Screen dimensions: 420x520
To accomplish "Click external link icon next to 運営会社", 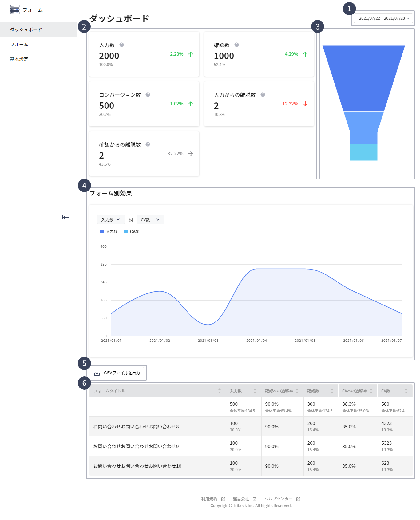I will pyautogui.click(x=255, y=499).
